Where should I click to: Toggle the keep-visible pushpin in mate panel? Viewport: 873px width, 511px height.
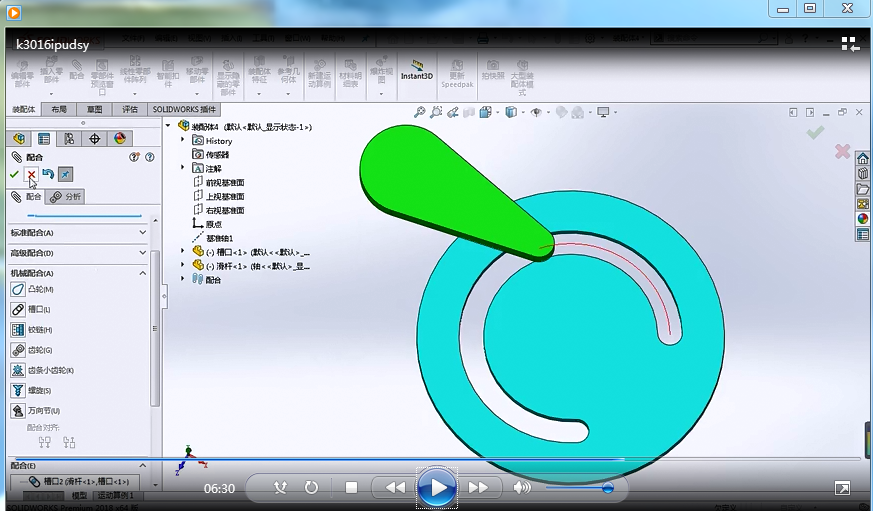click(x=64, y=175)
